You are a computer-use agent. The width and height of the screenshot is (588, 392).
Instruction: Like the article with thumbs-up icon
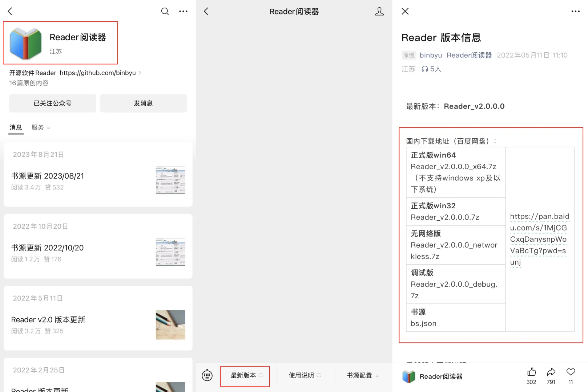tap(531, 372)
